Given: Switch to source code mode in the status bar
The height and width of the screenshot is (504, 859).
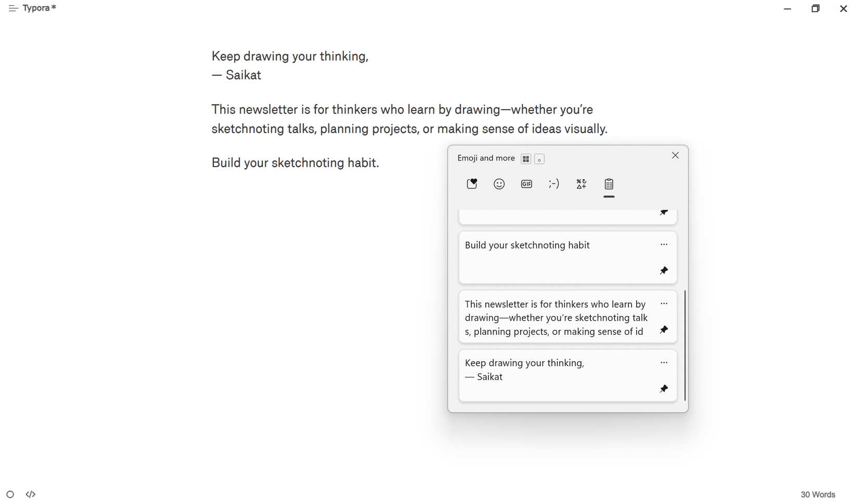Looking at the screenshot, I should click(x=31, y=494).
